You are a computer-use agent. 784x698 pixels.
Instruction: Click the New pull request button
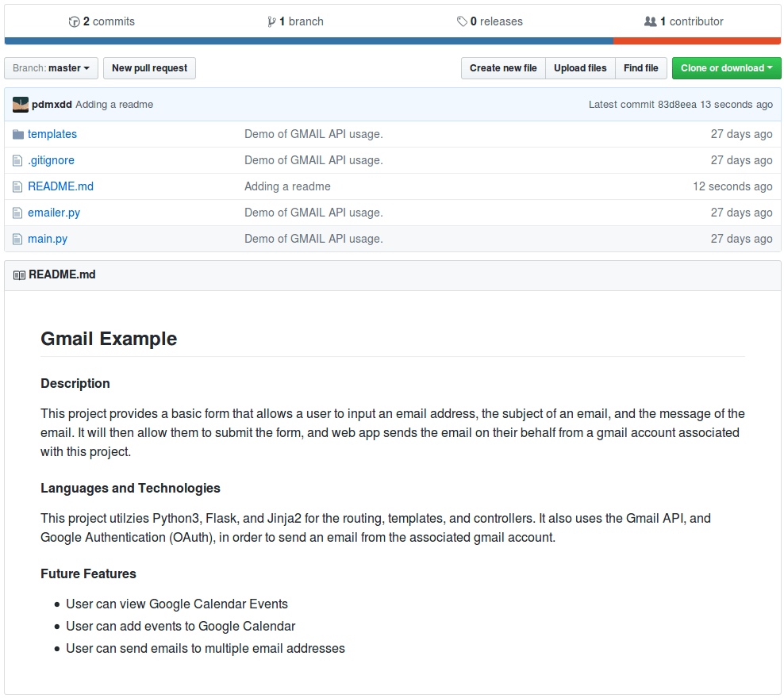[149, 68]
